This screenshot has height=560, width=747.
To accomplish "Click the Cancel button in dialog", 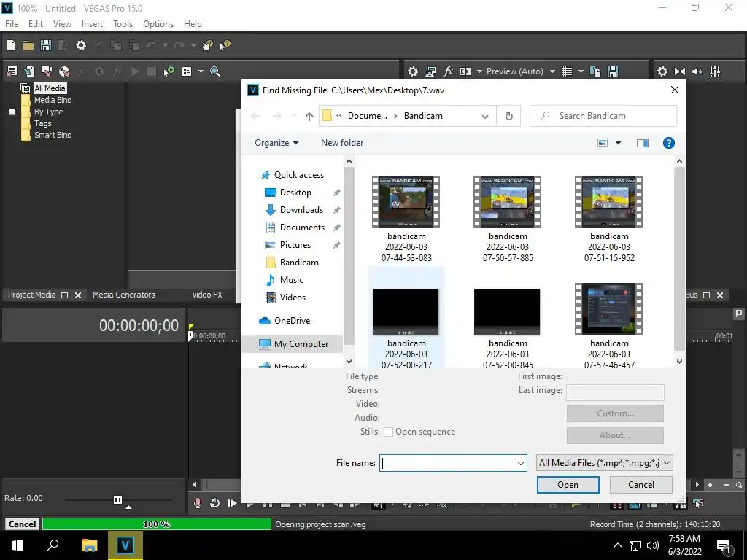I will tap(640, 485).
